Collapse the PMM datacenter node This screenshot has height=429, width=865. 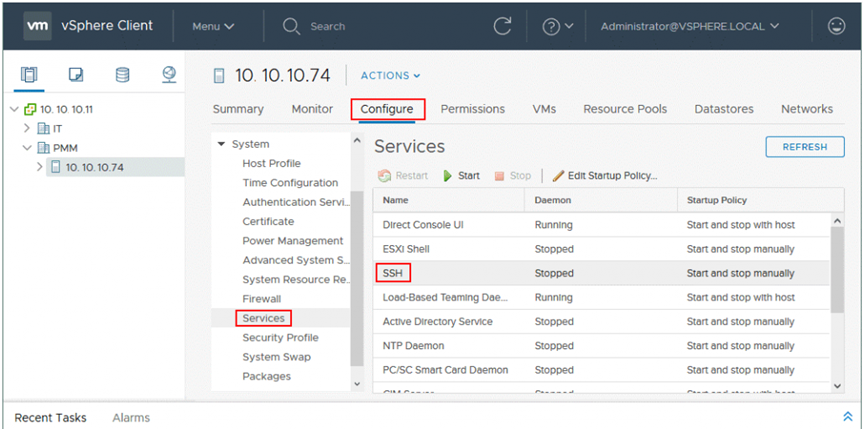tap(27, 148)
